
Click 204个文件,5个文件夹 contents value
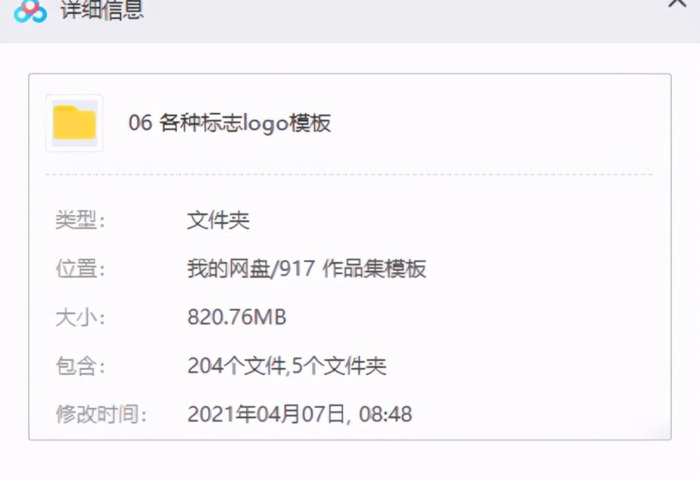(287, 366)
